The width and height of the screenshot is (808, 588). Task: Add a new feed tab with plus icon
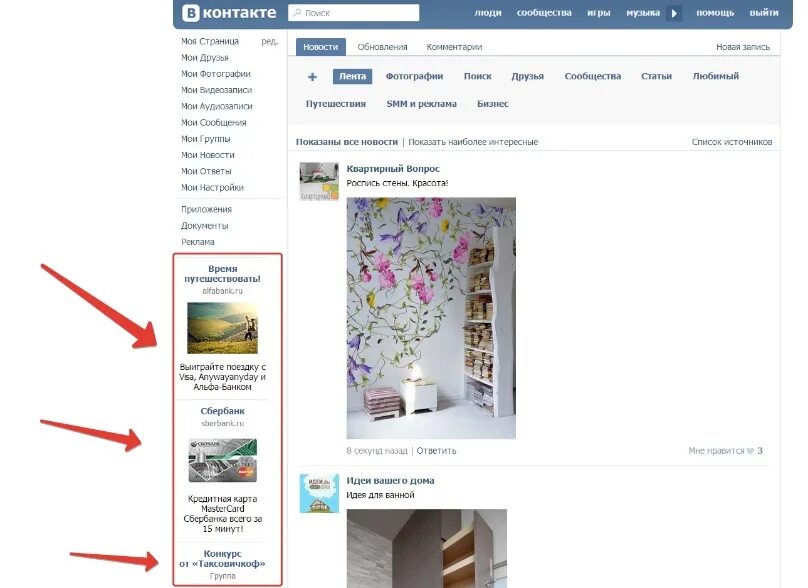tap(312, 77)
